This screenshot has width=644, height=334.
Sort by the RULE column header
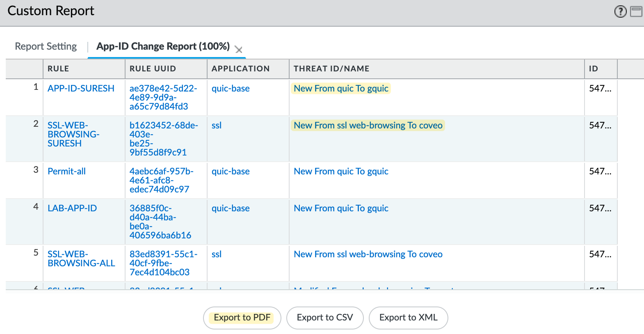pyautogui.click(x=84, y=69)
